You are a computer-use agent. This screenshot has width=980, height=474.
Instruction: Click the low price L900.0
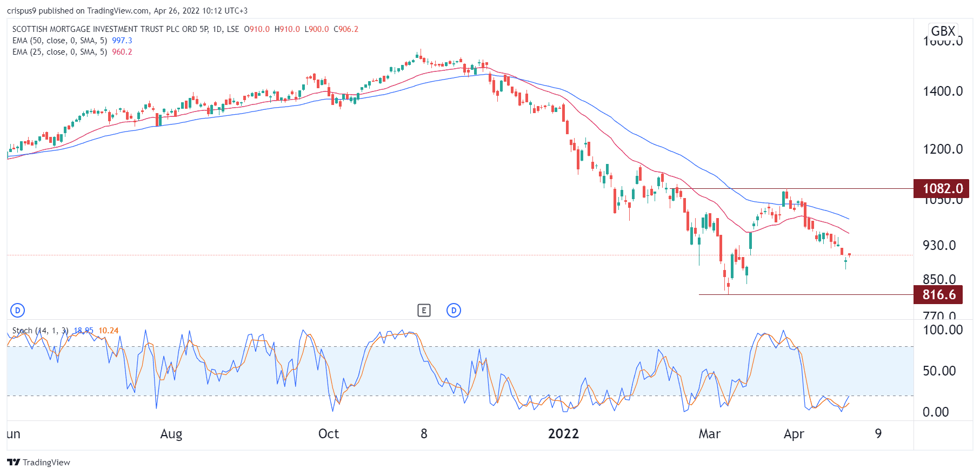(x=317, y=29)
